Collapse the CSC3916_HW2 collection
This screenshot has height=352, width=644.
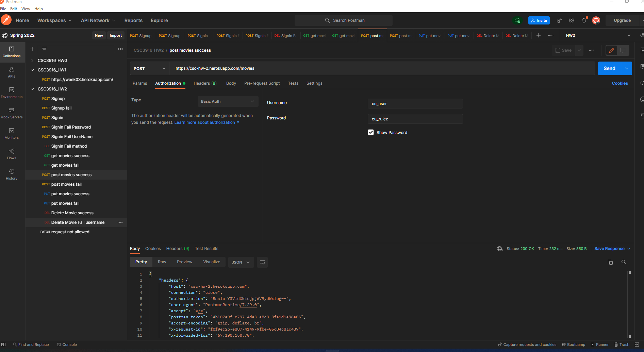point(32,89)
